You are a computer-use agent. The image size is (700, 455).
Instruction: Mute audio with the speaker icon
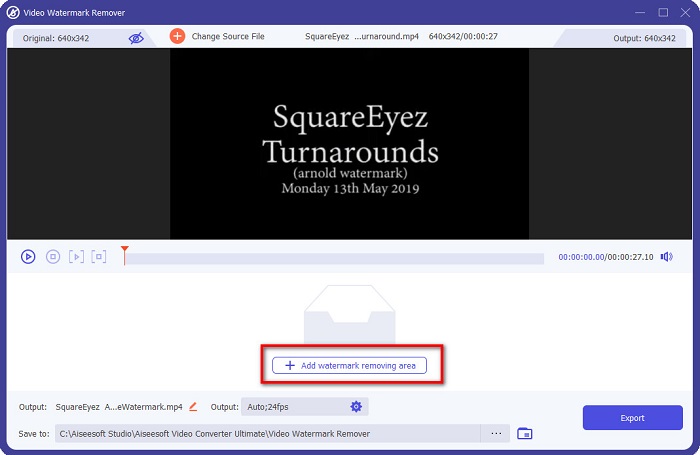point(667,257)
